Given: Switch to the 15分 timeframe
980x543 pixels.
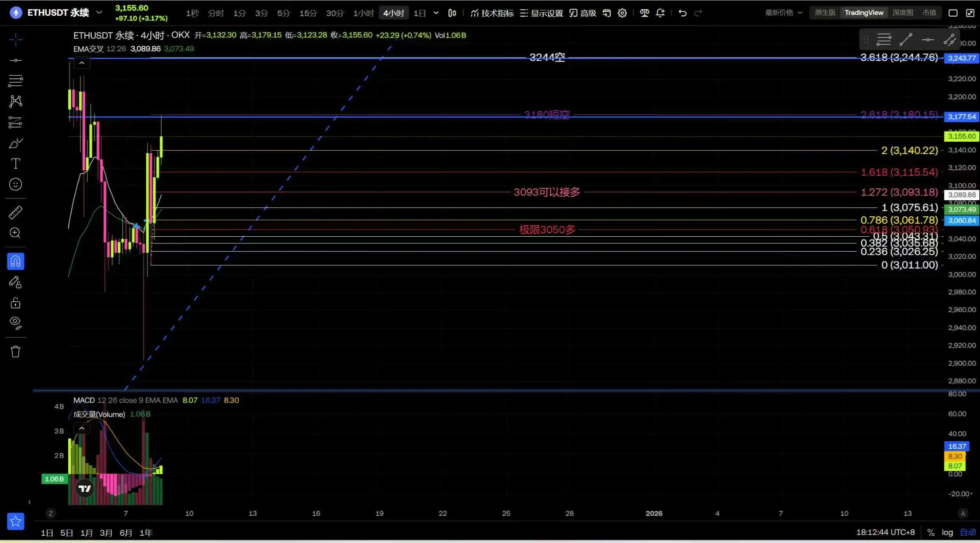Looking at the screenshot, I should pos(308,13).
